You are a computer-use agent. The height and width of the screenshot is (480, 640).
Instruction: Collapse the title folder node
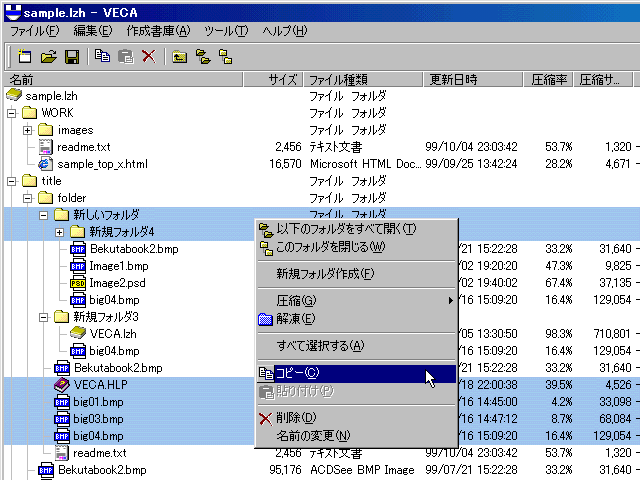click(12, 181)
